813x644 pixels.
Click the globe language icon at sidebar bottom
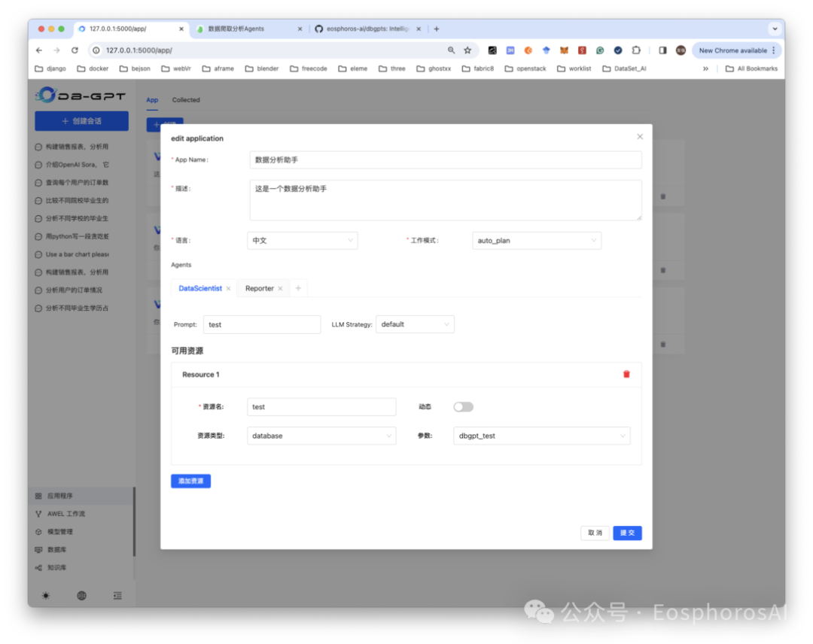click(x=81, y=595)
